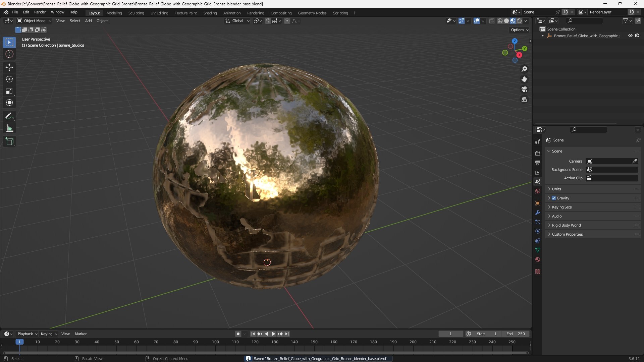Select the Measure ruler tool

click(9, 128)
